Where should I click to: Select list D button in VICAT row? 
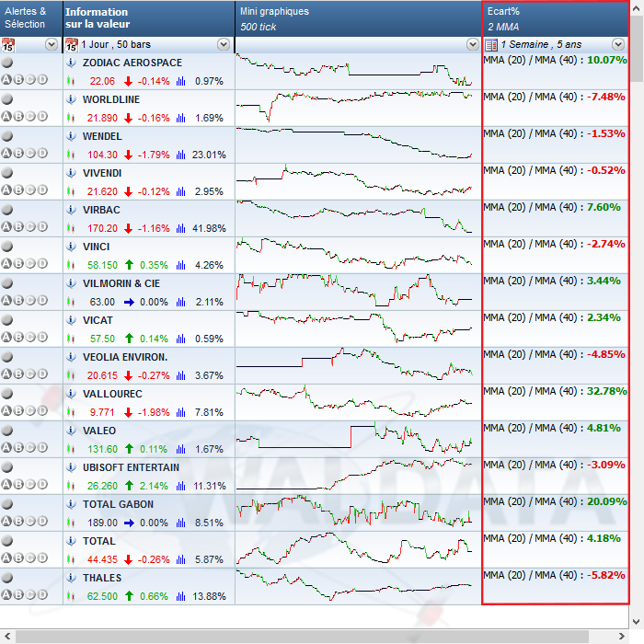pyautogui.click(x=42, y=337)
